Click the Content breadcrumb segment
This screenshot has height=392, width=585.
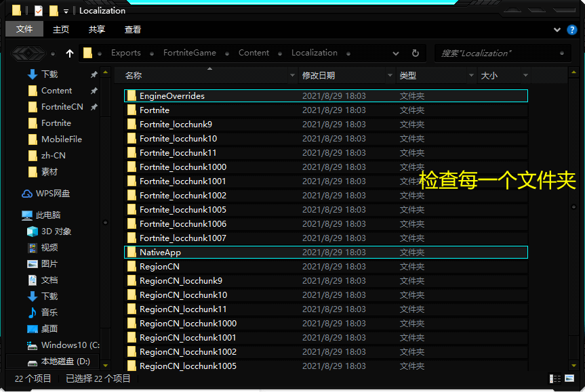(254, 53)
